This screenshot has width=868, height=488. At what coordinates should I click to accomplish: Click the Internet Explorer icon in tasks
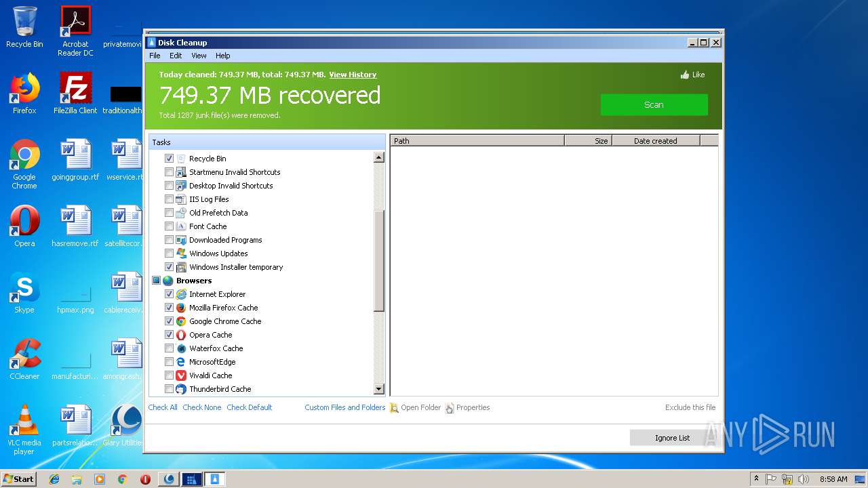(181, 294)
